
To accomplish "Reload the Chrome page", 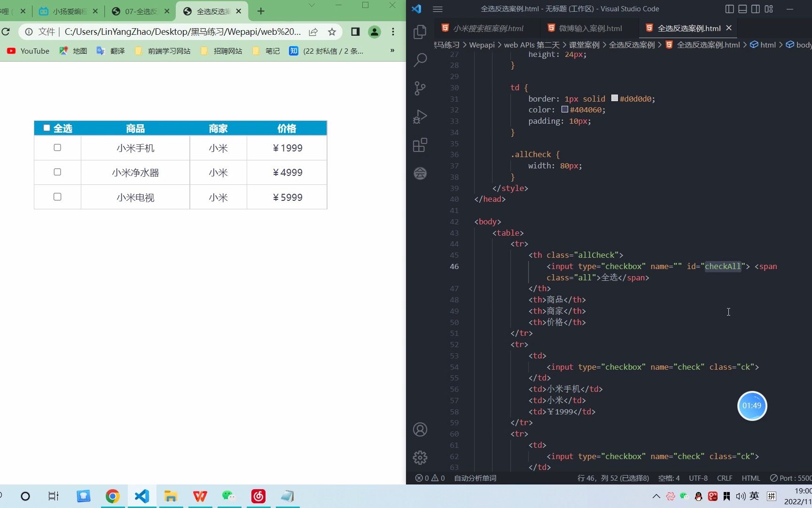I will point(6,32).
